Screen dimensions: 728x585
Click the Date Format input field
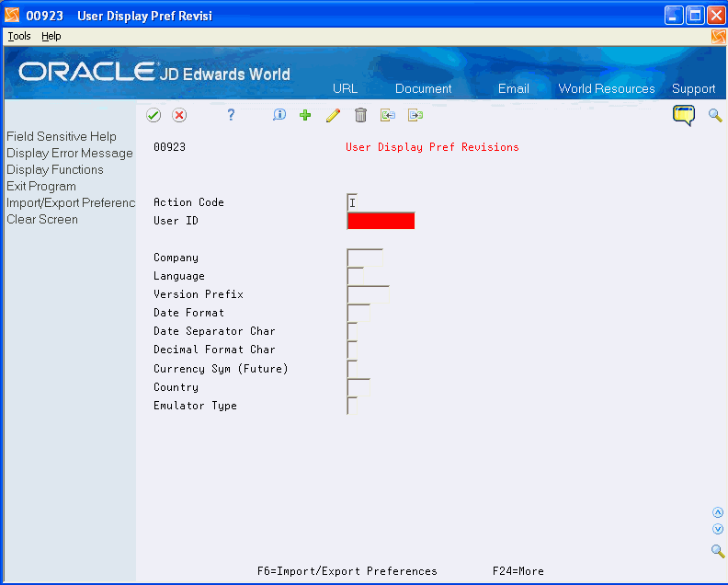point(358,313)
